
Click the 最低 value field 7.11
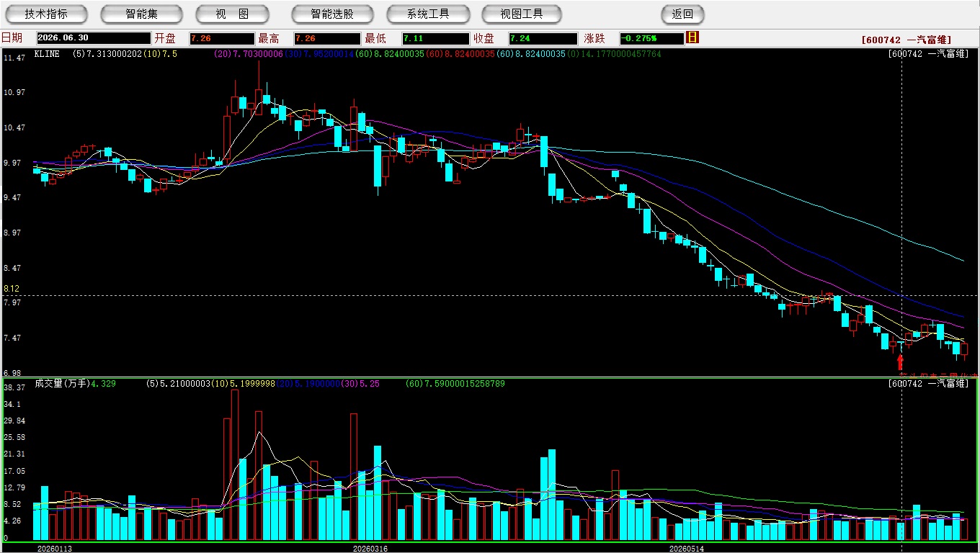(436, 38)
